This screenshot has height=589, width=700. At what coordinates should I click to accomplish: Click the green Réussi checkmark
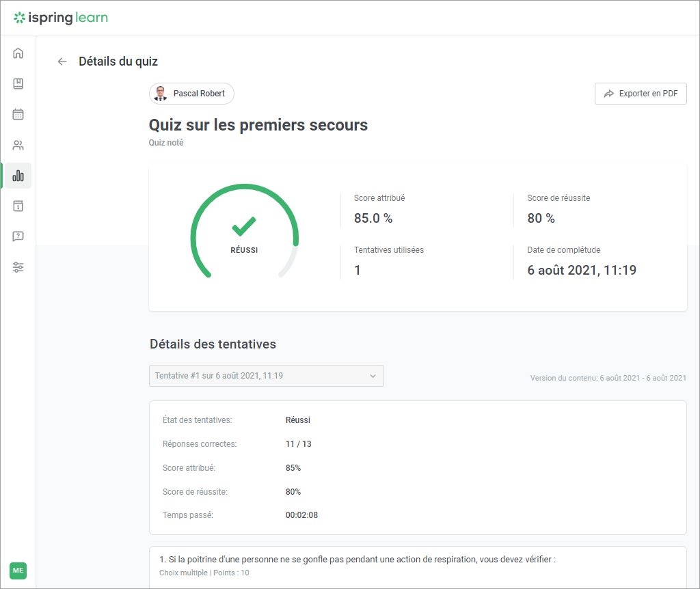pyautogui.click(x=243, y=226)
